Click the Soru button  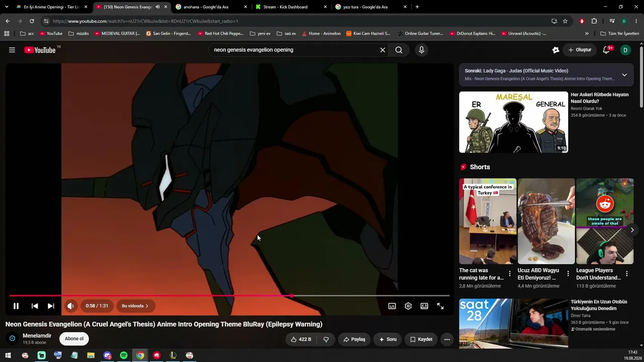(x=387, y=339)
